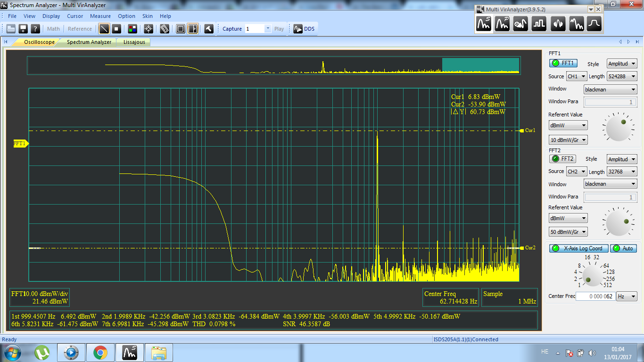Open the Center Freq Hz unit dropdown

click(627, 296)
